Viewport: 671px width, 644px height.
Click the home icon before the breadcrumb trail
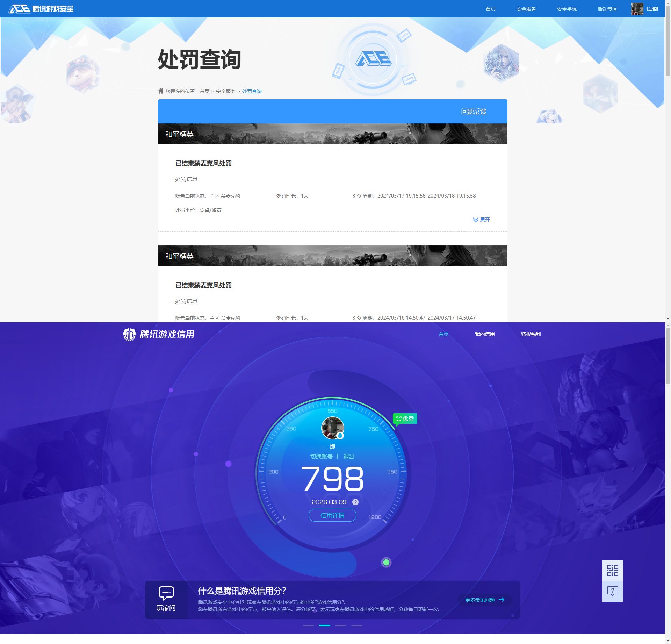(x=161, y=91)
